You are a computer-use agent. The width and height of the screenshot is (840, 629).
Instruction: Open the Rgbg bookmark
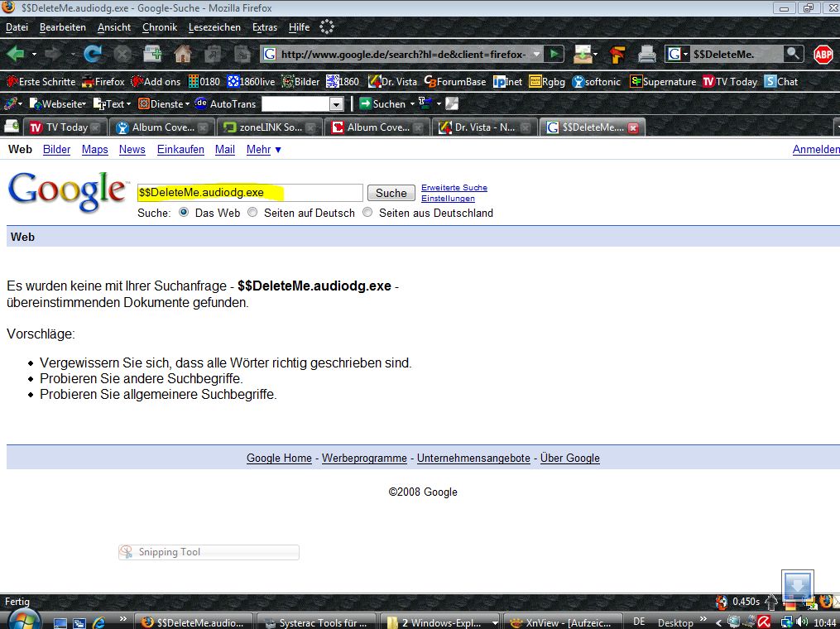547,81
